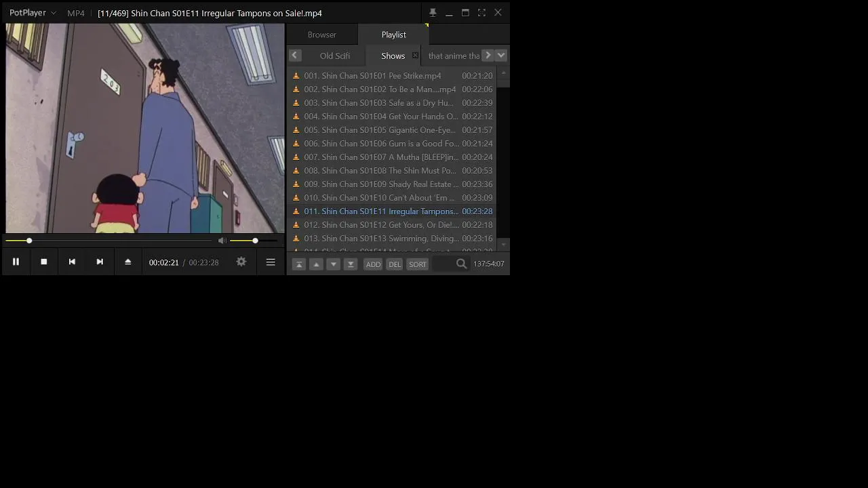Enter fullscreen mode icon

pyautogui.click(x=481, y=13)
